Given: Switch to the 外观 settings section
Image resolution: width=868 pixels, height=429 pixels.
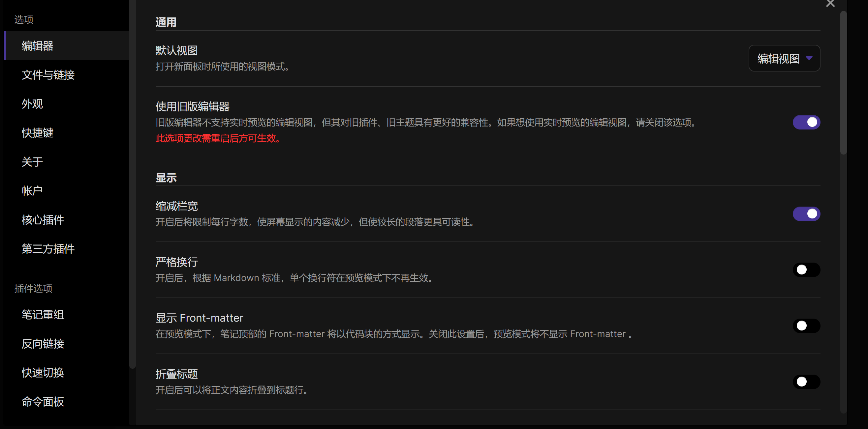Looking at the screenshot, I should point(32,104).
